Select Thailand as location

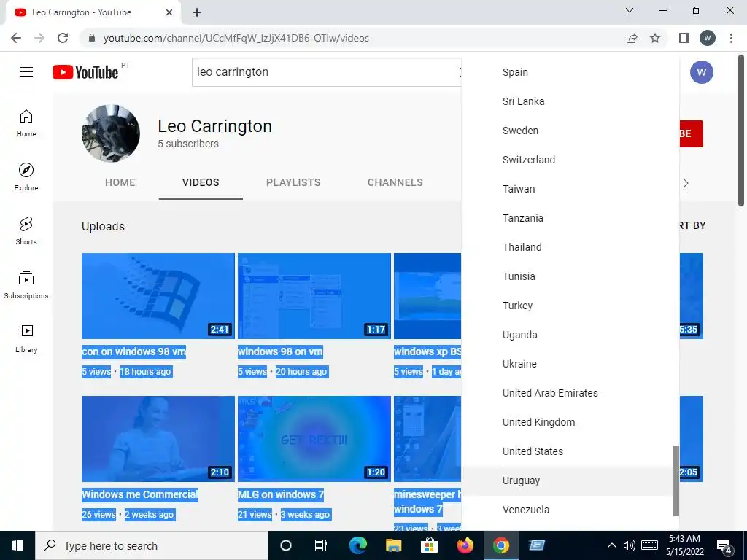[570, 247]
